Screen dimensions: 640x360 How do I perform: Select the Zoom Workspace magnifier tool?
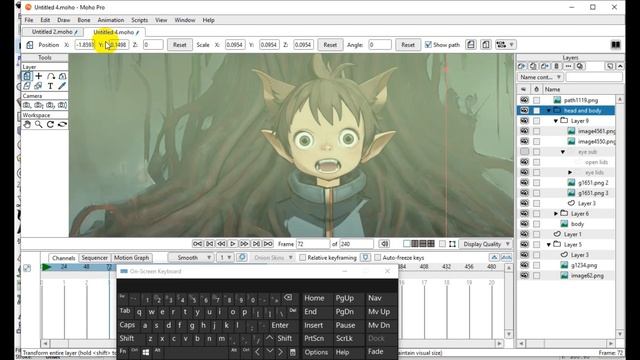[39, 124]
